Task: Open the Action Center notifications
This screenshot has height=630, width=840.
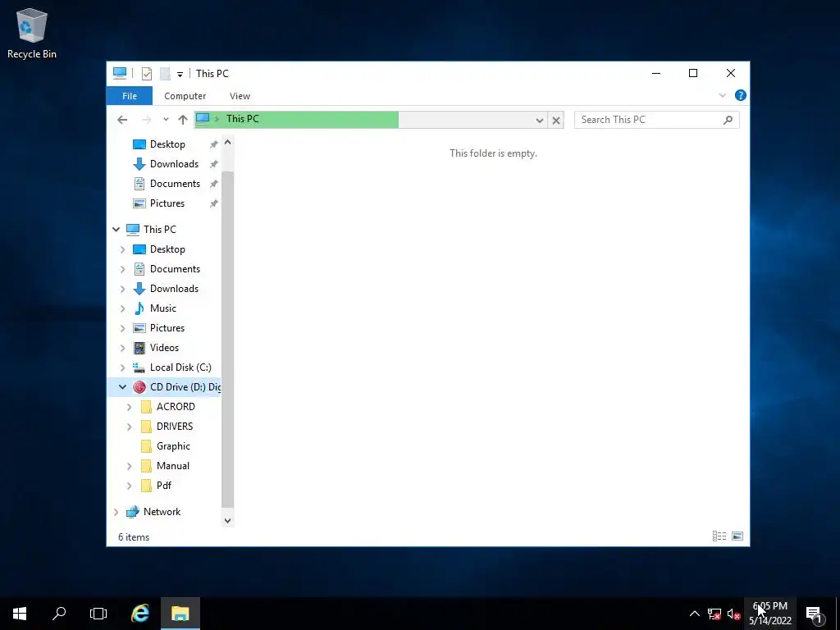Action: pos(815,614)
